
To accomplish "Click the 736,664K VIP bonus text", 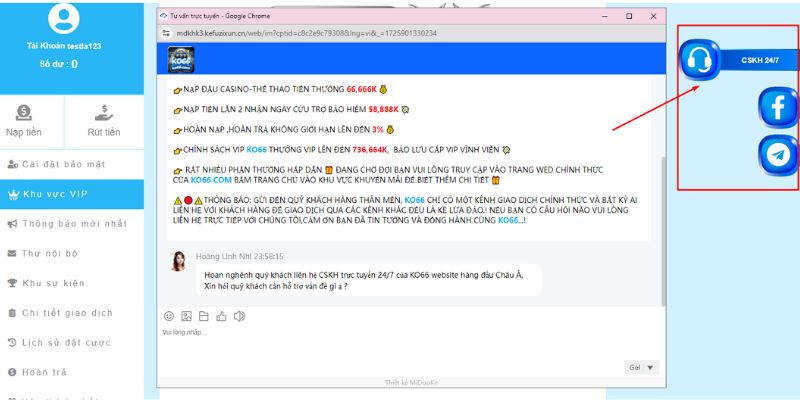I will pos(370,150).
